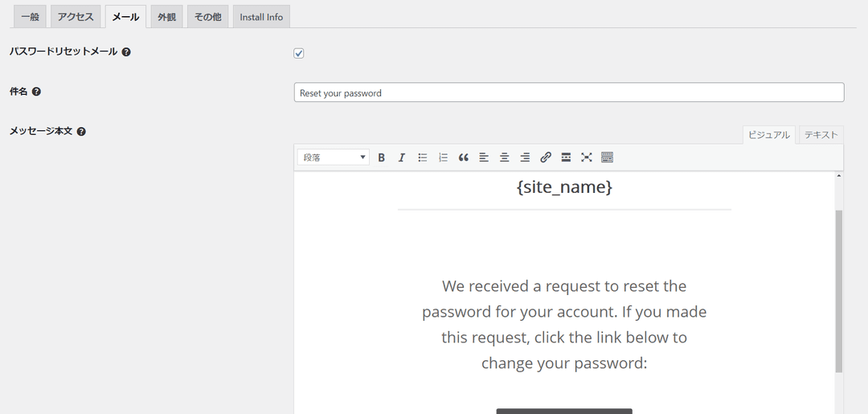The width and height of the screenshot is (868, 414).
Task: Open the 段落 paragraph format dropdown
Action: 334,158
